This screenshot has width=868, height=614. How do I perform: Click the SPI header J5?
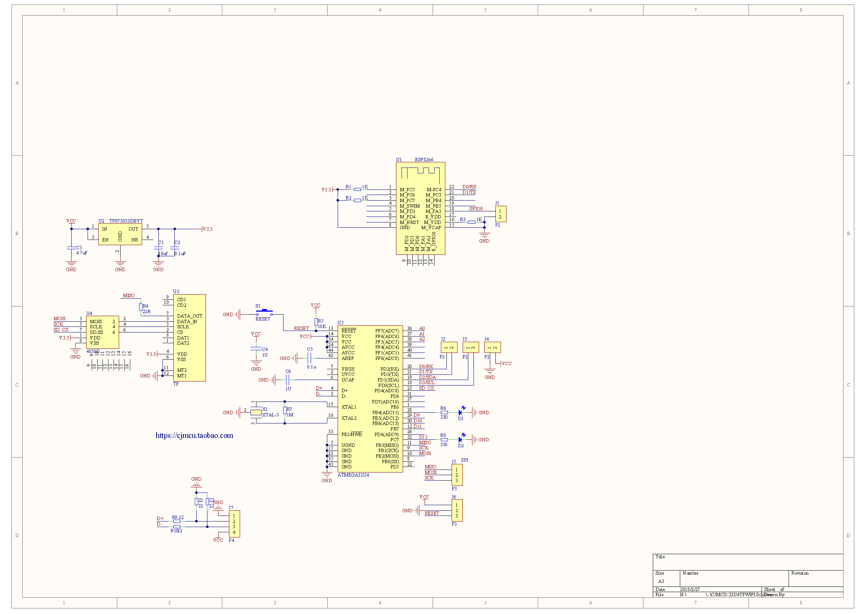pyautogui.click(x=457, y=475)
